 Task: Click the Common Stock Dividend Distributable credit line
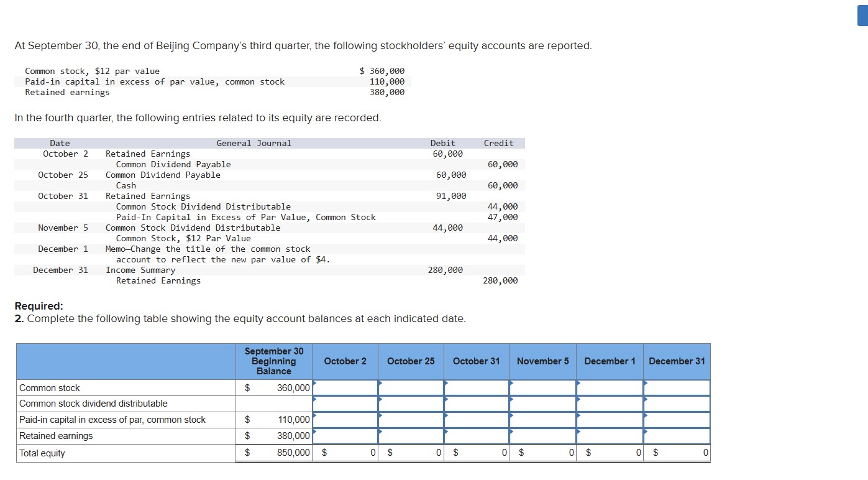(203, 207)
